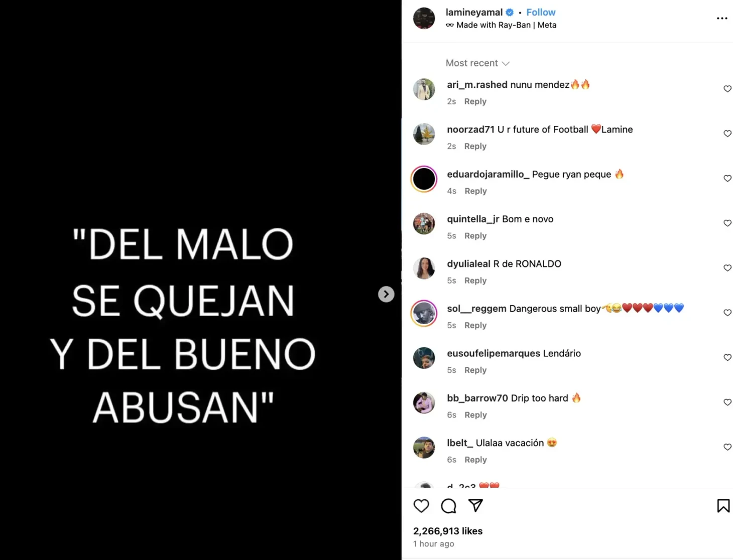733x560 pixels.
Task: Like noorzad71's comment heart
Action: pyautogui.click(x=727, y=133)
